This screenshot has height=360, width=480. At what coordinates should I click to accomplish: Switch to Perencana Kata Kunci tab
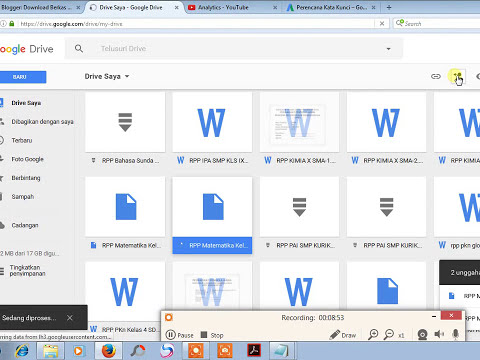pos(332,7)
